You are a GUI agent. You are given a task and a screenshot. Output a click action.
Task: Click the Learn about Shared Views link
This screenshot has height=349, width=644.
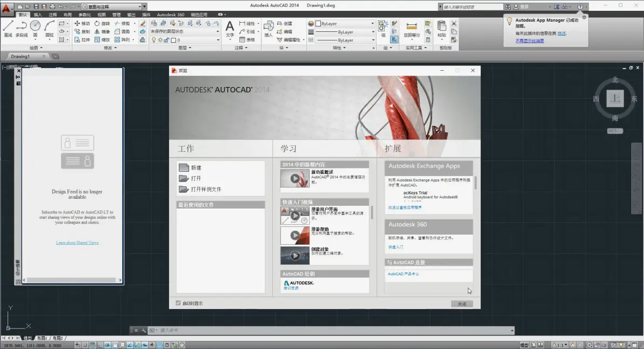77,243
